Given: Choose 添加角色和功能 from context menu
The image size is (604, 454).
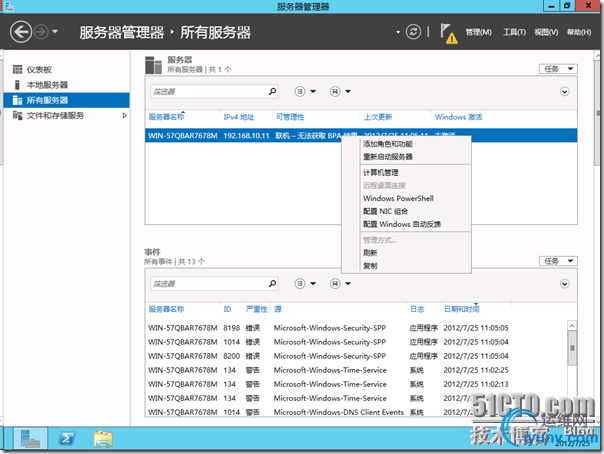Looking at the screenshot, I should click(388, 144).
